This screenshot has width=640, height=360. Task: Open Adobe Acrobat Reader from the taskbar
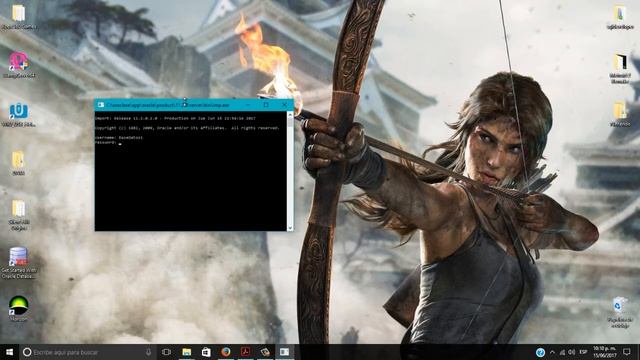pos(245,352)
